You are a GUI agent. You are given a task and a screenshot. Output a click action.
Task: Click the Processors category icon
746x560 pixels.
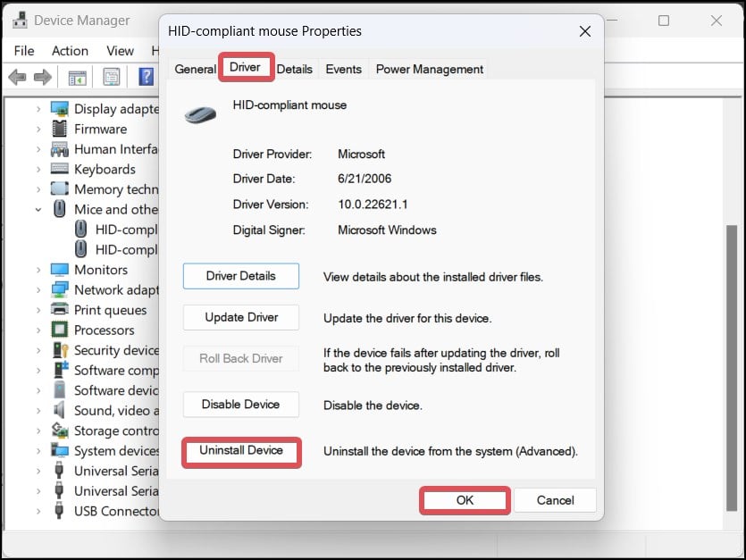[60, 330]
